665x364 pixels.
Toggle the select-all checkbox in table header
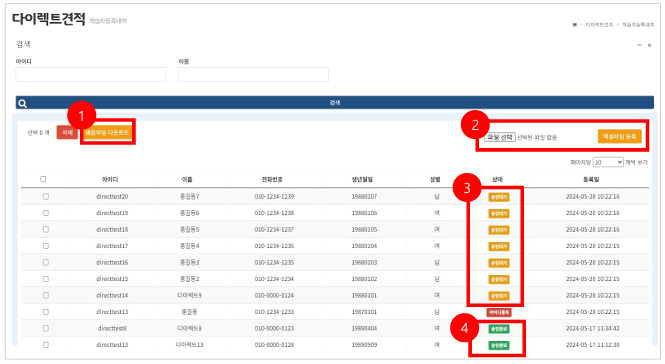(x=43, y=179)
